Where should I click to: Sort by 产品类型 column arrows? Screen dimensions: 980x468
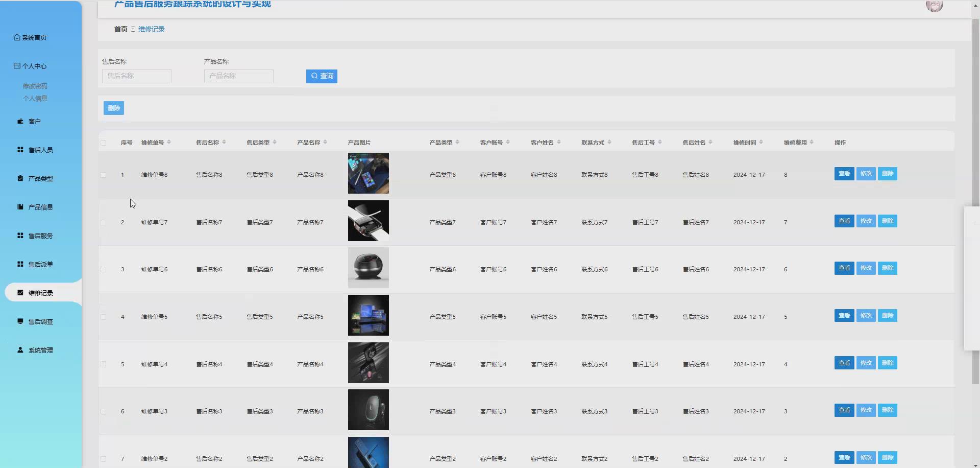click(457, 142)
